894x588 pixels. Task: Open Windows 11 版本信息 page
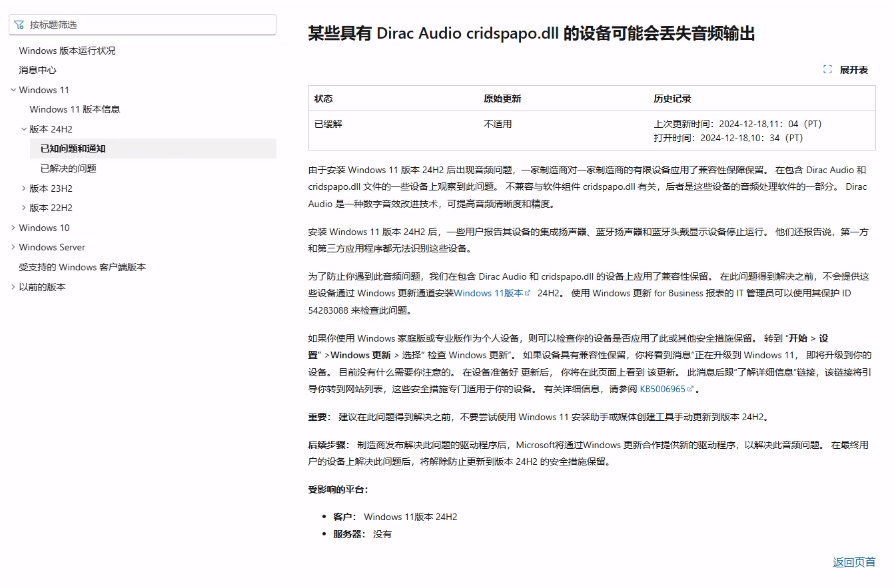75,109
